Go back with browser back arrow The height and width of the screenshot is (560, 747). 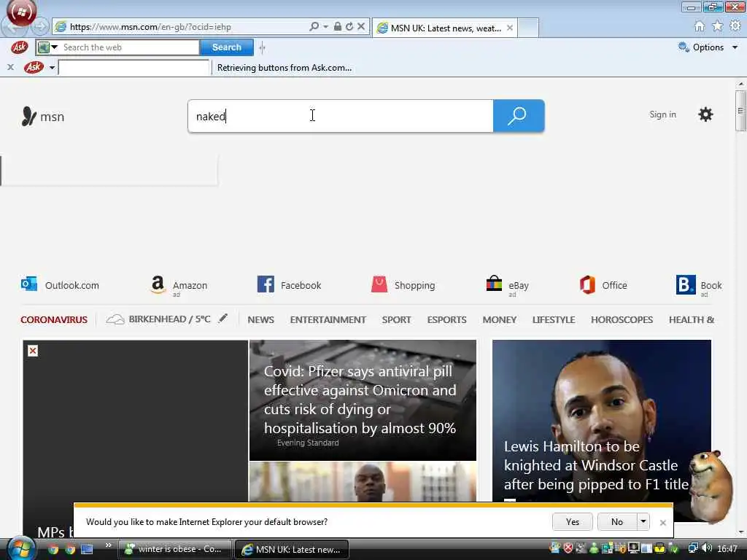[x=15, y=27]
